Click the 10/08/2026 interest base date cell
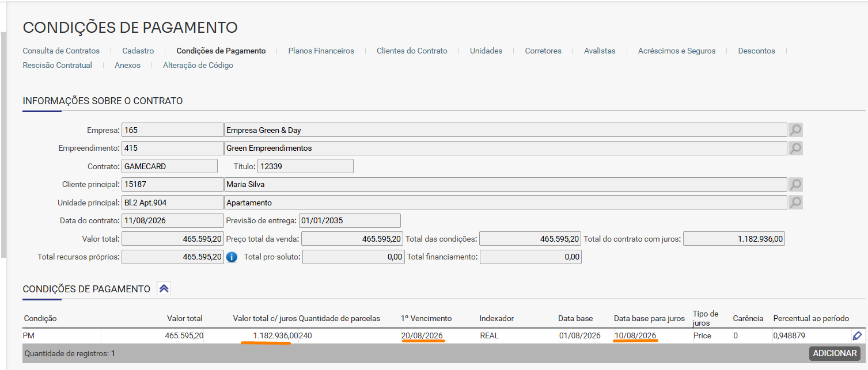868x370 pixels. [635, 335]
